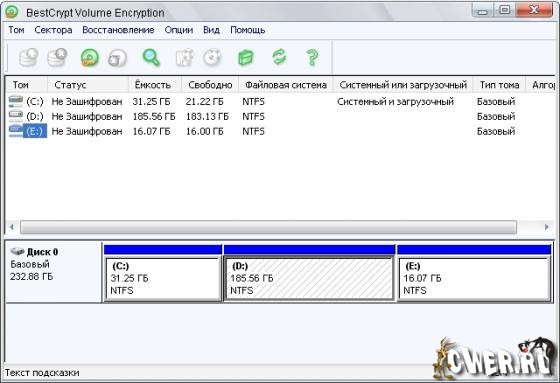Open the Помощь menu
The height and width of the screenshot is (383, 560).
click(248, 30)
